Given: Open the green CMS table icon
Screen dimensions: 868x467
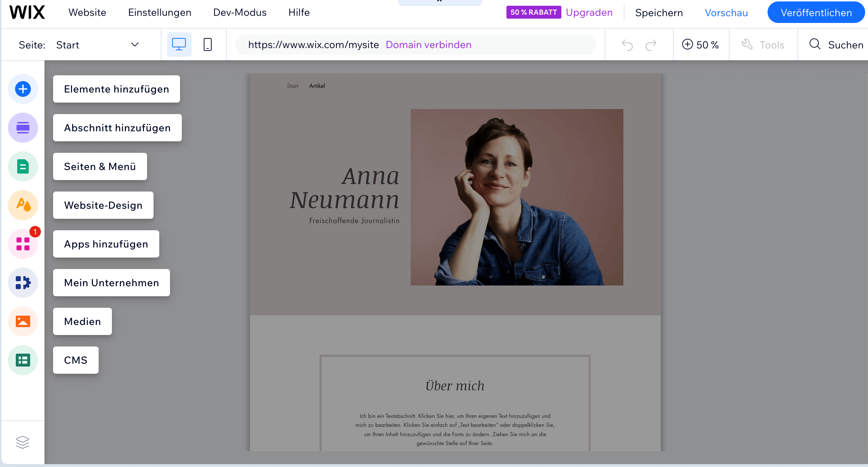Looking at the screenshot, I should (23, 360).
